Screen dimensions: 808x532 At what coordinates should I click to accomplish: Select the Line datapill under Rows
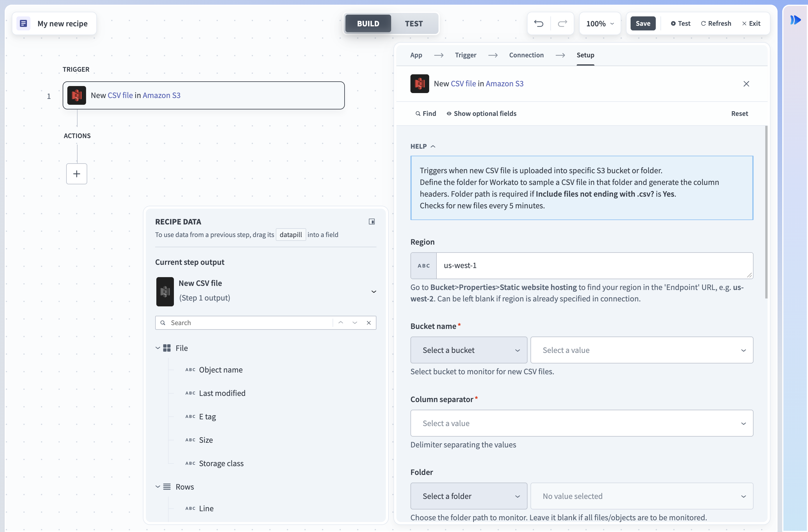(x=206, y=509)
